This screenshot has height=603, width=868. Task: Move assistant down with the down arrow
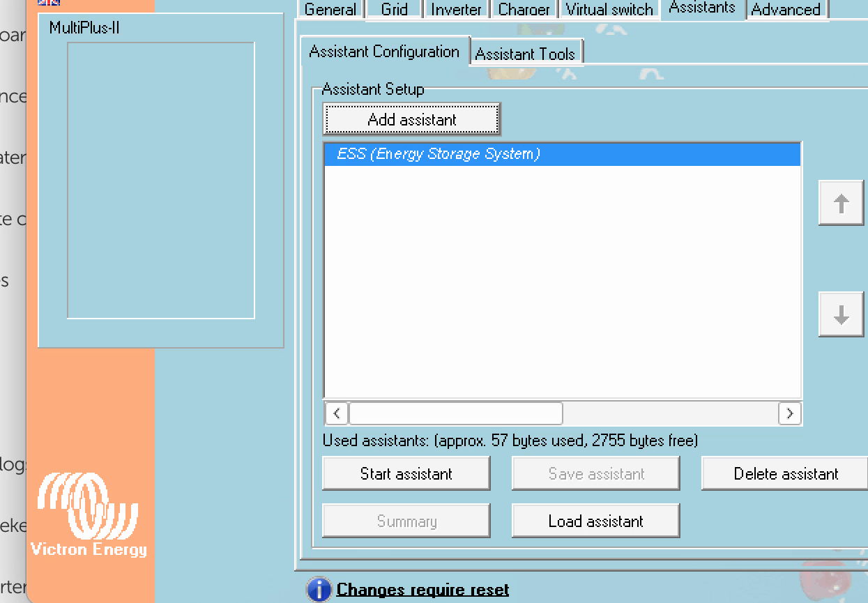pyautogui.click(x=842, y=315)
